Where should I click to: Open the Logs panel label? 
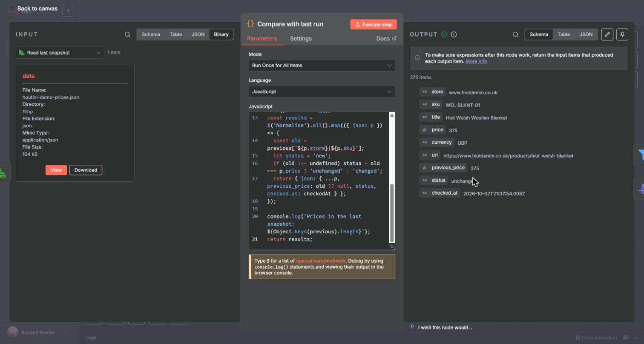coord(91,338)
